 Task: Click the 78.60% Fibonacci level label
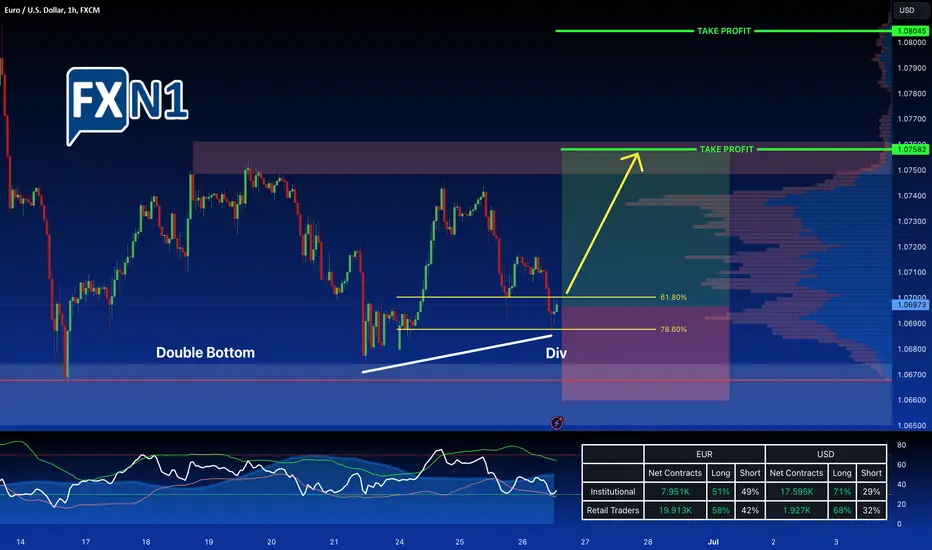click(x=673, y=329)
